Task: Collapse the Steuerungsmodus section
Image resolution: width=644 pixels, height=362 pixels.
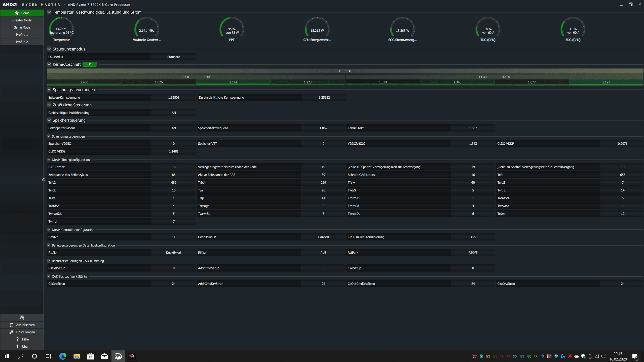Action: [49, 49]
